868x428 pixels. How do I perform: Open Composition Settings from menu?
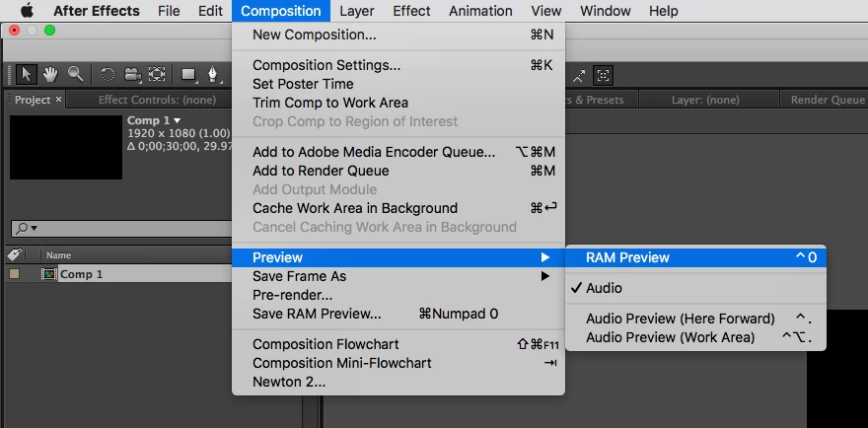tap(398, 65)
